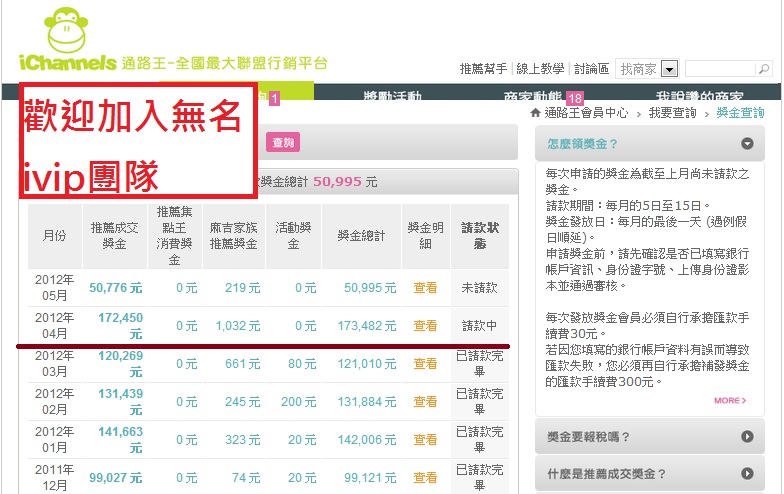View 查看 details for 2012年03月
The height and width of the screenshot is (494, 784).
tap(425, 364)
